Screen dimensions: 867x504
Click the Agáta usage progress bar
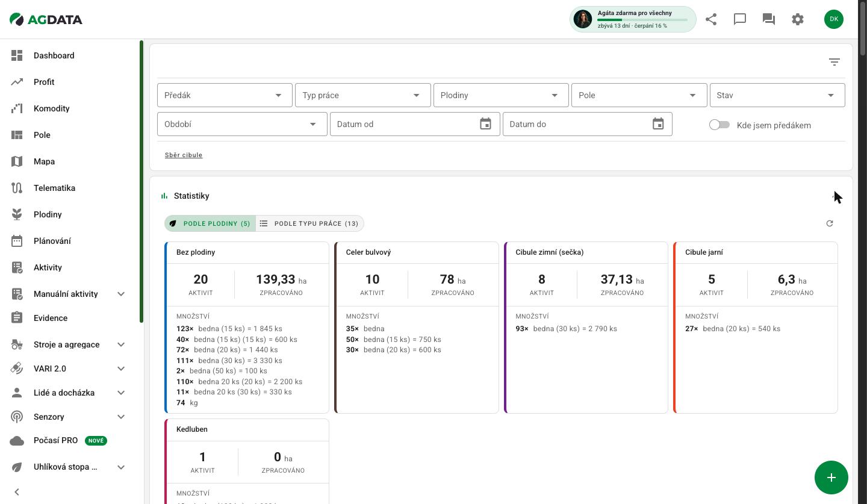coord(642,20)
